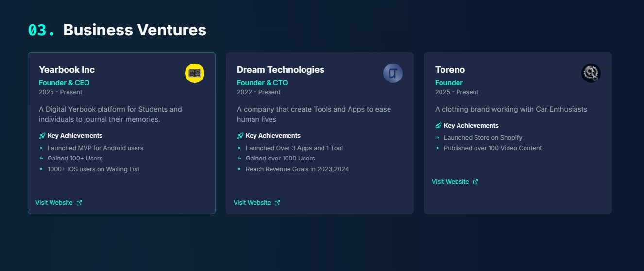Image resolution: width=644 pixels, height=271 pixels.
Task: Click rocket icon beside Yearbook Key Achievements
Action: [42, 136]
